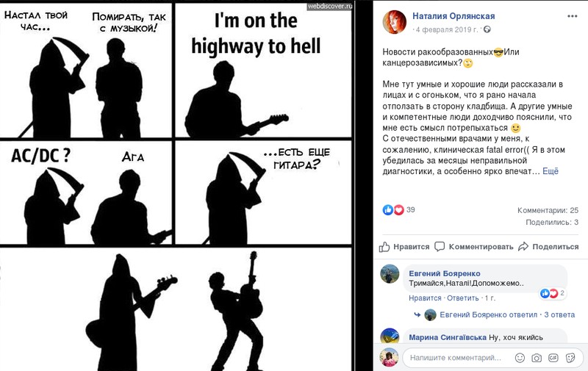Click the thumbs-up Нравится icon under the post
Screen dimensions: 588x371
[x=384, y=247]
